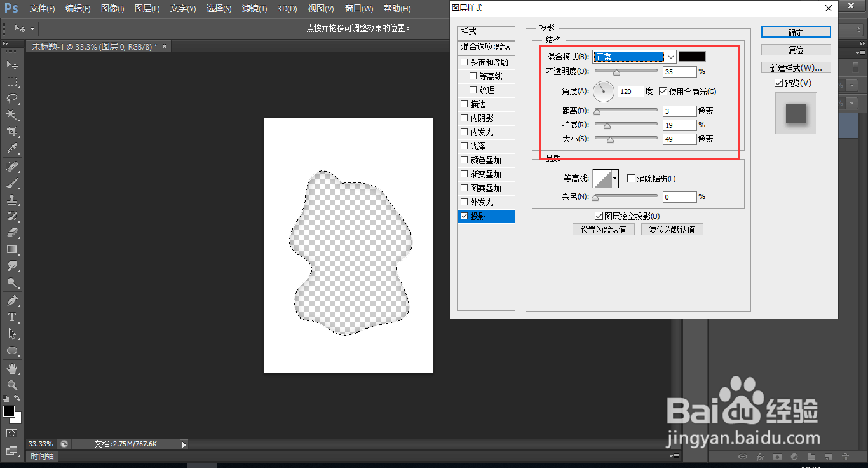Image resolution: width=868 pixels, height=468 pixels.
Task: Select the Horizontal Type tool
Action: [13, 317]
